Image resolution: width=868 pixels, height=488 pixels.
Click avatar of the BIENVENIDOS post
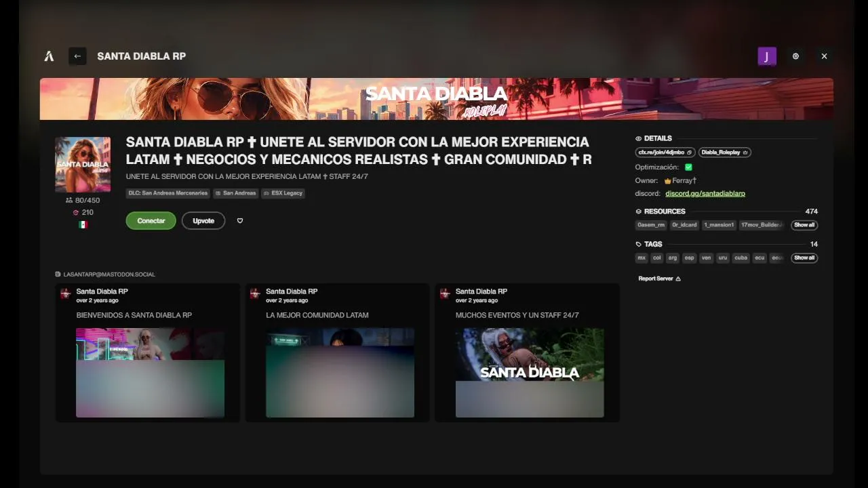pyautogui.click(x=66, y=294)
